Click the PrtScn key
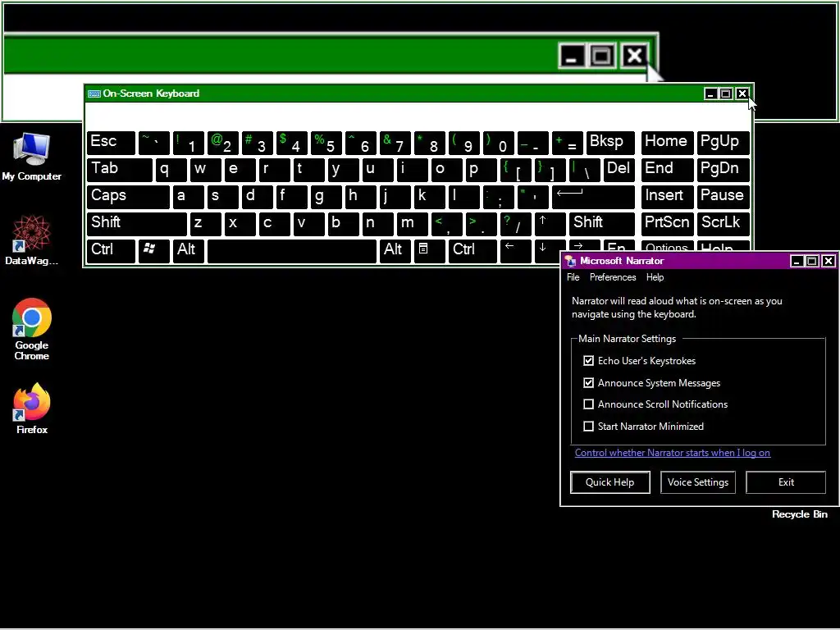 coord(667,223)
